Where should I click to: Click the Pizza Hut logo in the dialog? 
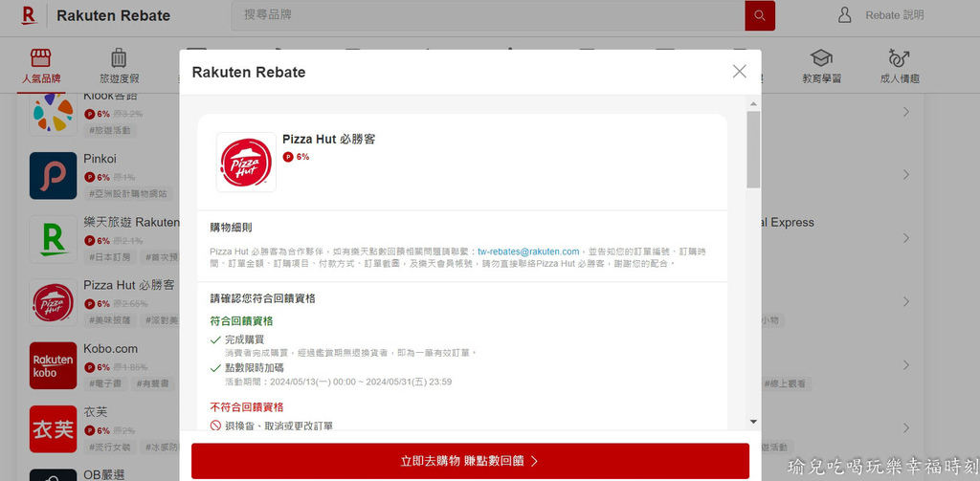(246, 163)
